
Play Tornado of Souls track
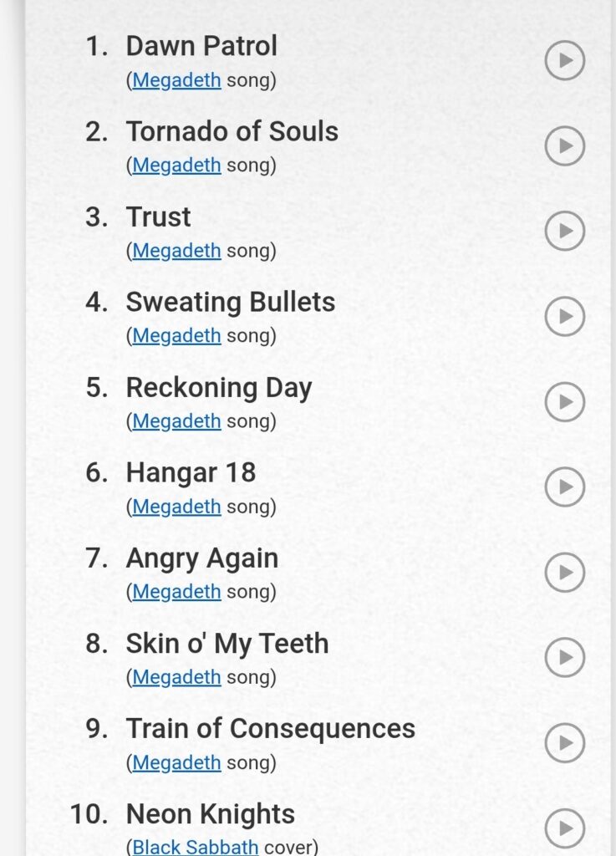click(x=565, y=146)
